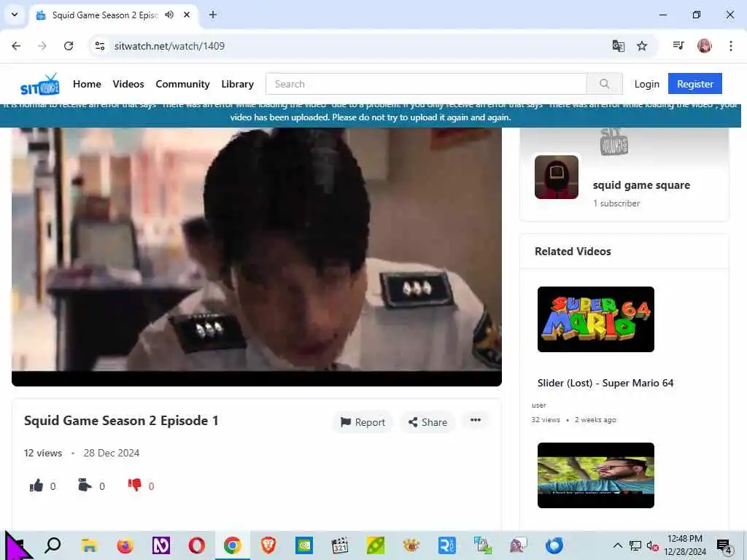Open Media Player Classic taskbar icon
The width and height of the screenshot is (747, 560).
coord(339,545)
